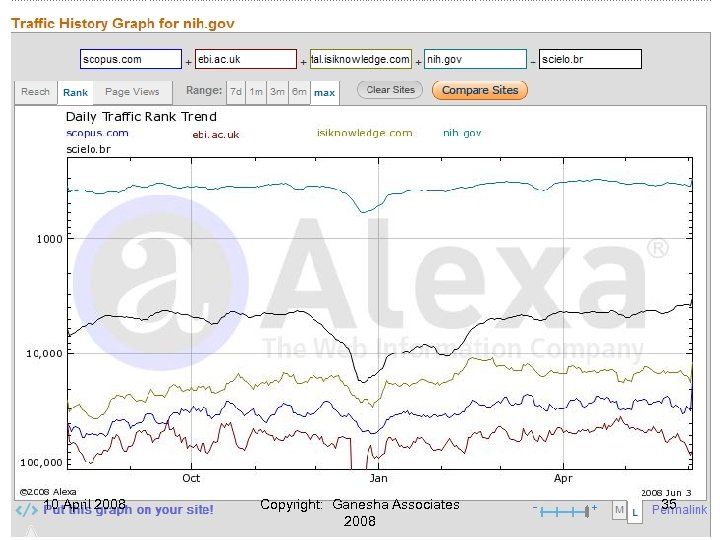The height and width of the screenshot is (540, 720).
Task: Click the Oct x-axis label
Action: [x=191, y=478]
